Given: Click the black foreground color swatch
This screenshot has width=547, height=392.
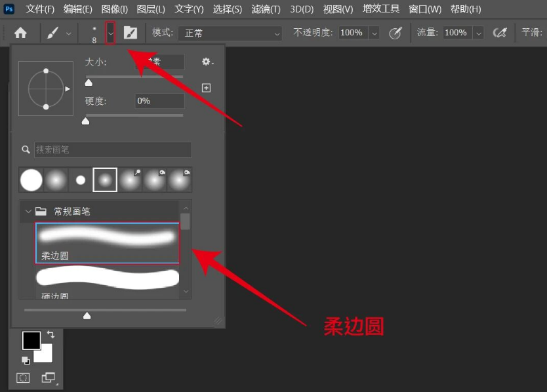Looking at the screenshot, I should pyautogui.click(x=31, y=340).
